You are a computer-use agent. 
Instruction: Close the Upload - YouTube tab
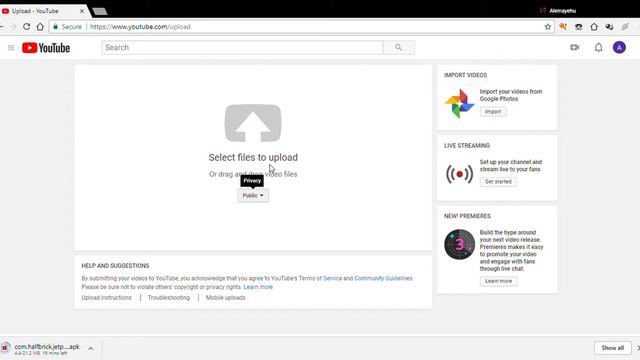(82, 11)
